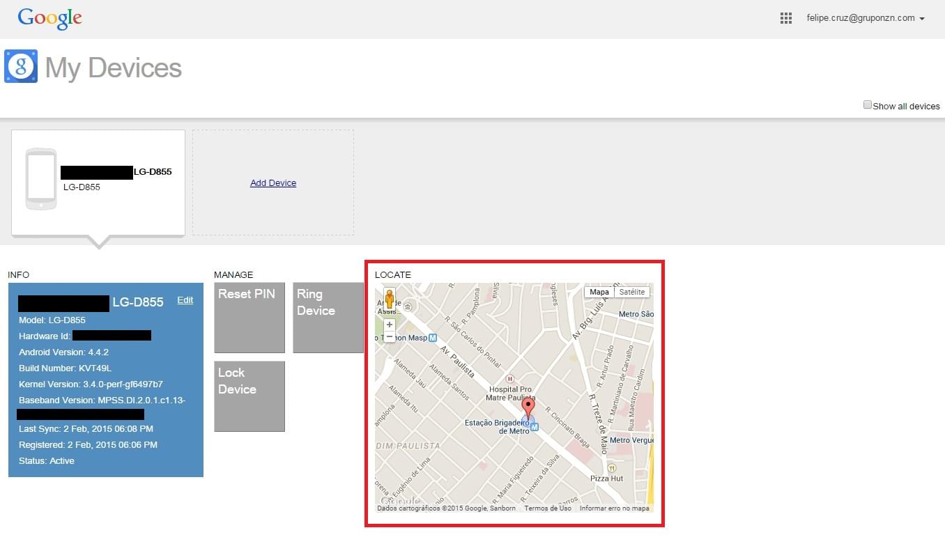Click 'Kernel Version: 3.4.0-perf-gf6497b7' text

91,384
